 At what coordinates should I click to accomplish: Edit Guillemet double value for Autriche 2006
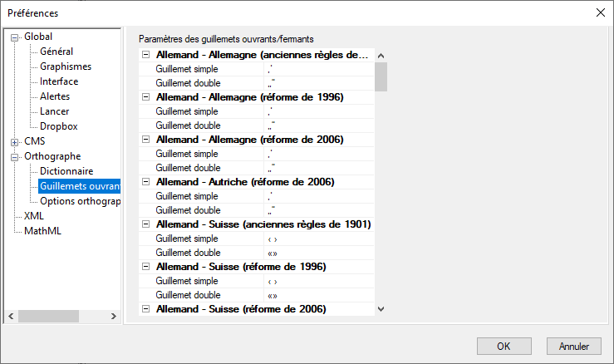point(320,210)
